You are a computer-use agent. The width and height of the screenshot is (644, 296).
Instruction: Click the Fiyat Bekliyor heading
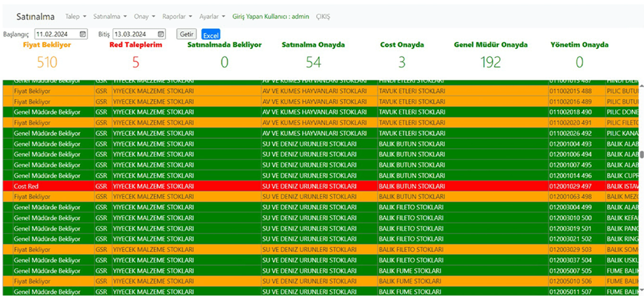pyautogui.click(x=47, y=45)
